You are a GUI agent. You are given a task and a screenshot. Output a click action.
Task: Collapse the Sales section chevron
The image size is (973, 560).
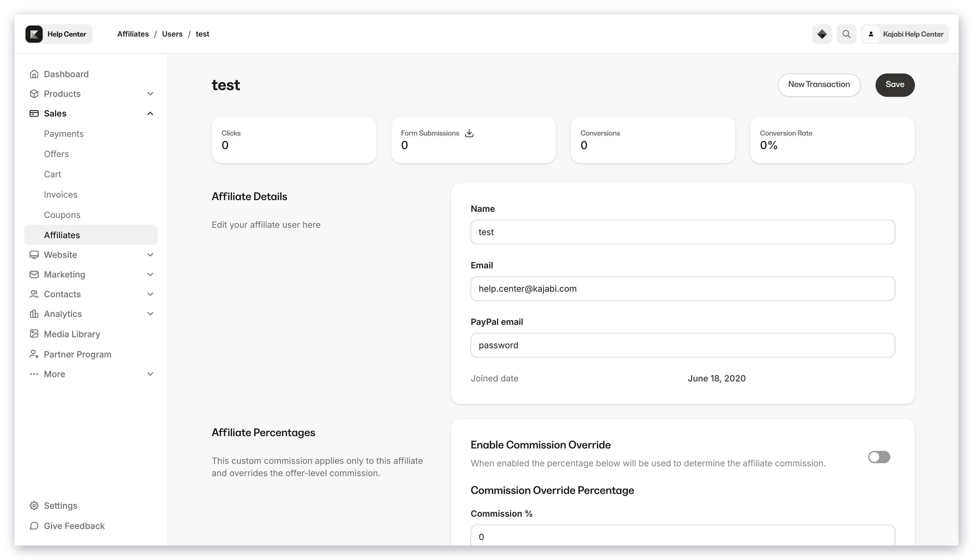click(x=150, y=113)
